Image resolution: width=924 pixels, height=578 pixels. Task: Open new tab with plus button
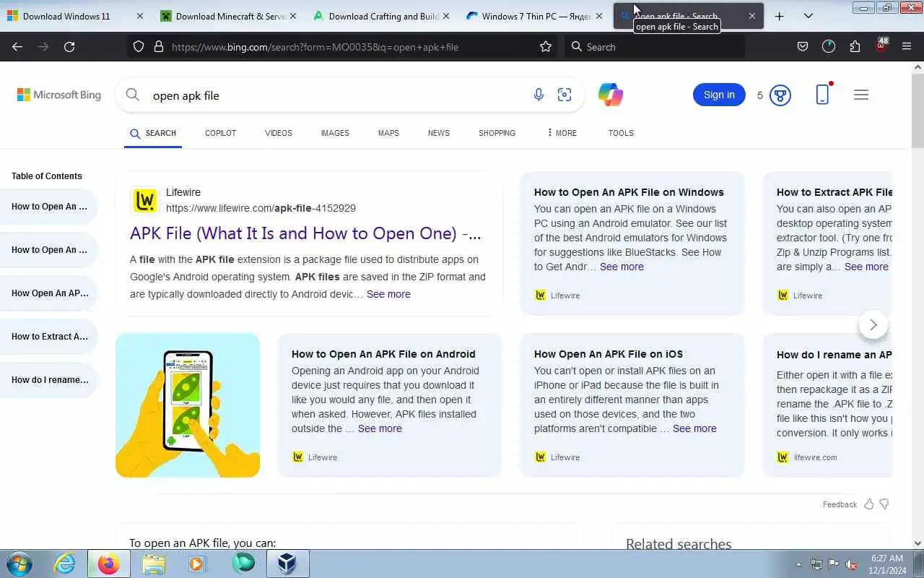coord(779,16)
